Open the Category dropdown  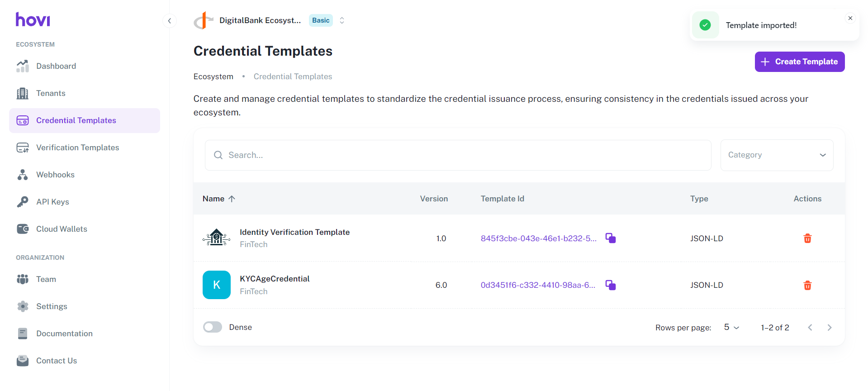click(x=777, y=155)
